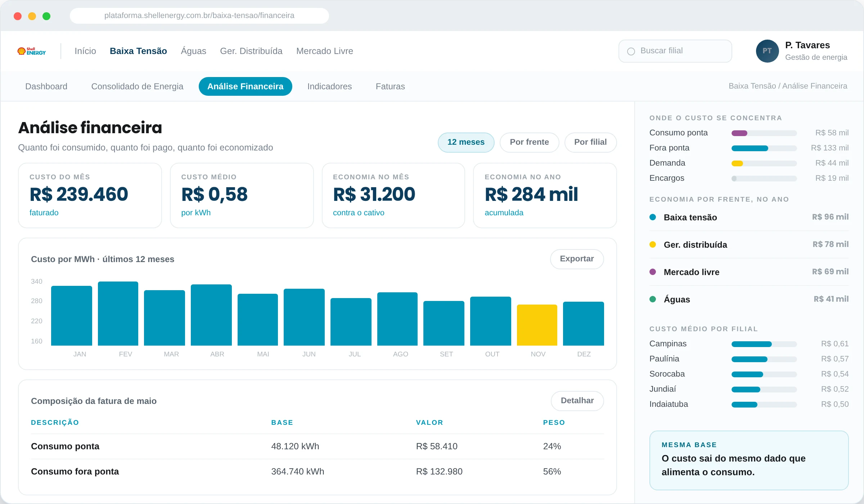
Task: Click the Shell Energy logo
Action: [x=32, y=51]
